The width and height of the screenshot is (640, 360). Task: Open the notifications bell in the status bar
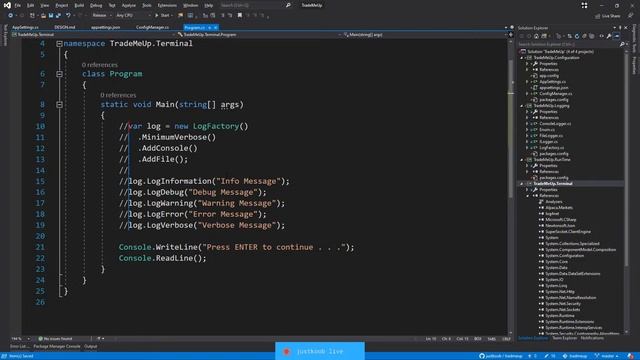click(631, 356)
